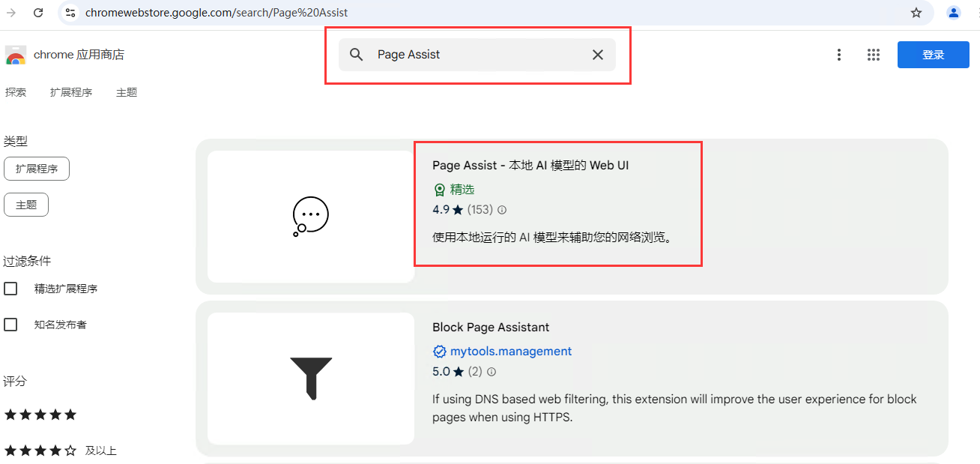
Task: Enable the 知名发布者 checkbox
Action: (x=10, y=325)
